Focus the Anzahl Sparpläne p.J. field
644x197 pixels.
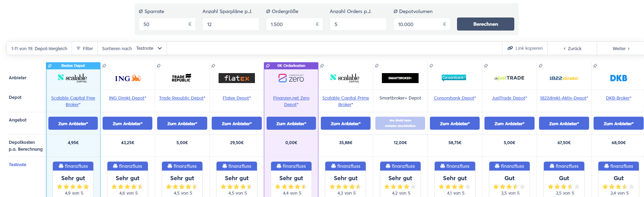[231, 24]
